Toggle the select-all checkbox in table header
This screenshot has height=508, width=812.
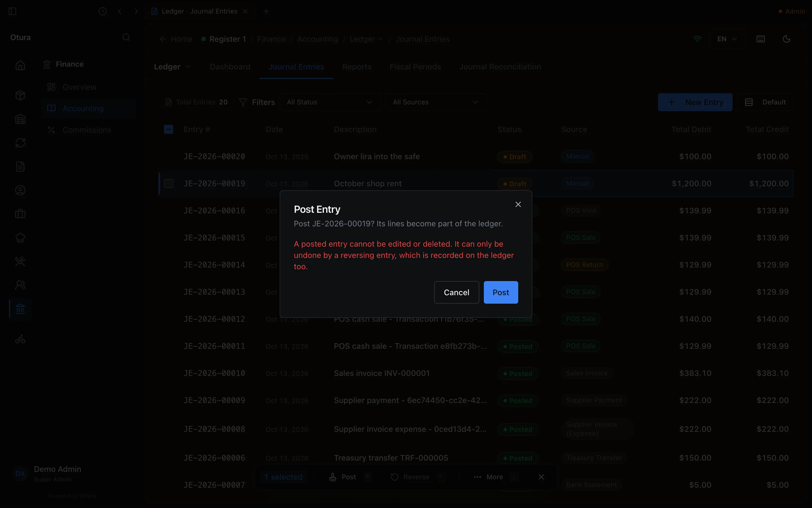coord(168,129)
